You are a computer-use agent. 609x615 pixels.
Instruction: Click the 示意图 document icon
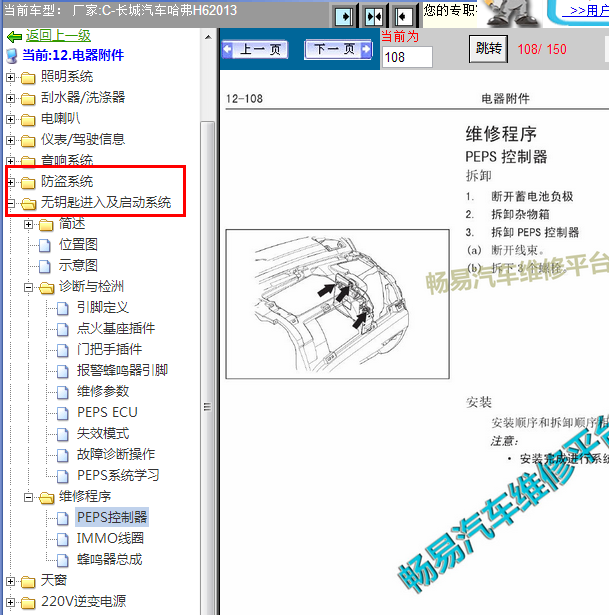(x=45, y=266)
